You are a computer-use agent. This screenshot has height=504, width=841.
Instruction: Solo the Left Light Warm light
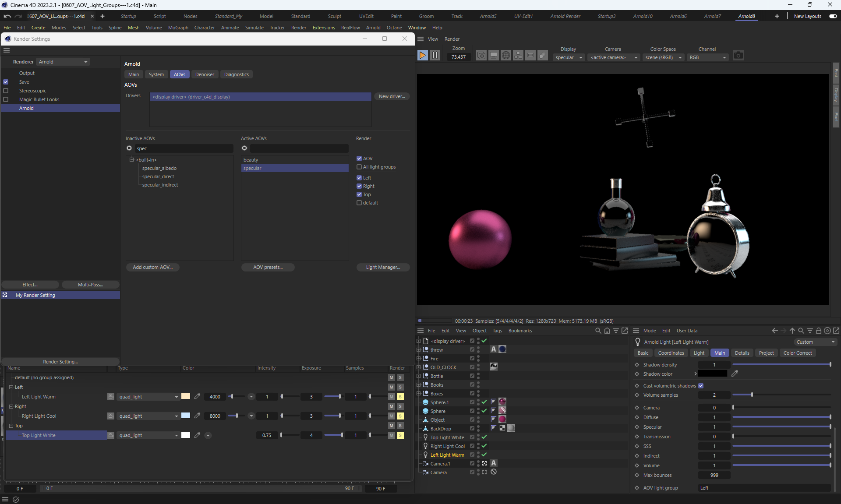[x=400, y=397]
